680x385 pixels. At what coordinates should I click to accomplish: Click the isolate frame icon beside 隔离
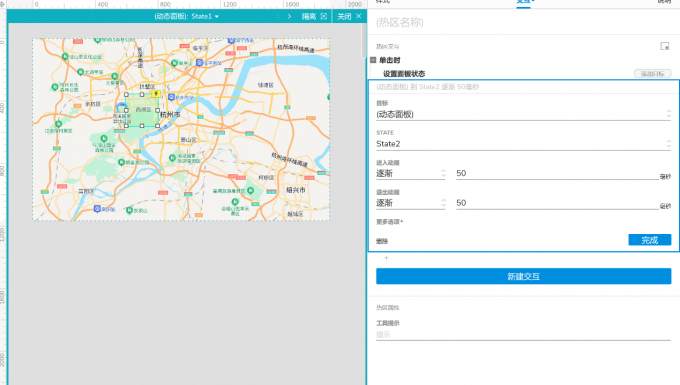click(x=324, y=16)
